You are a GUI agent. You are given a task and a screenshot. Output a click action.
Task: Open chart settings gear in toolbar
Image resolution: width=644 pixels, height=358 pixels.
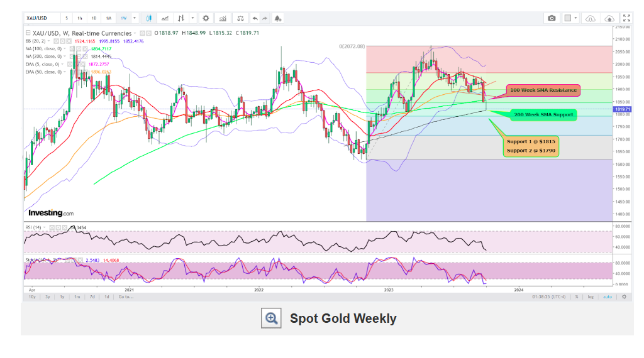point(205,18)
